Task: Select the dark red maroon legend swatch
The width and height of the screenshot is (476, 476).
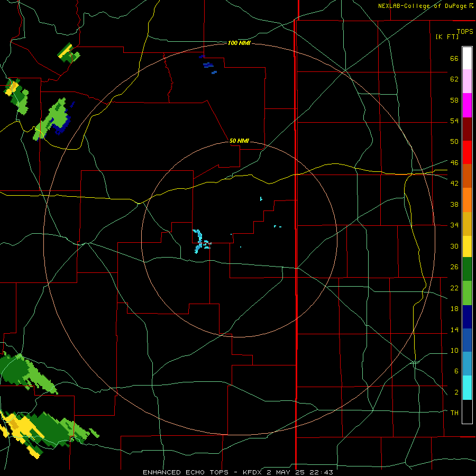Action: tap(467, 129)
